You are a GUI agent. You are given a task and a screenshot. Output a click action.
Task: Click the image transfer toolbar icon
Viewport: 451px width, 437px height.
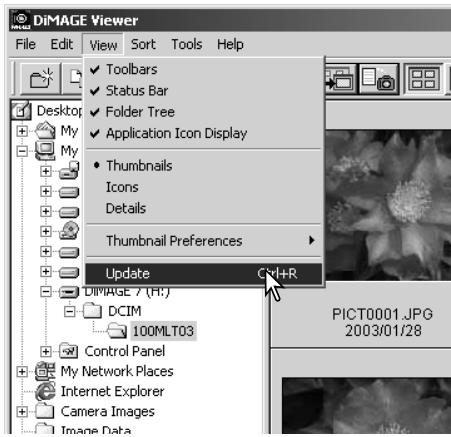[341, 79]
